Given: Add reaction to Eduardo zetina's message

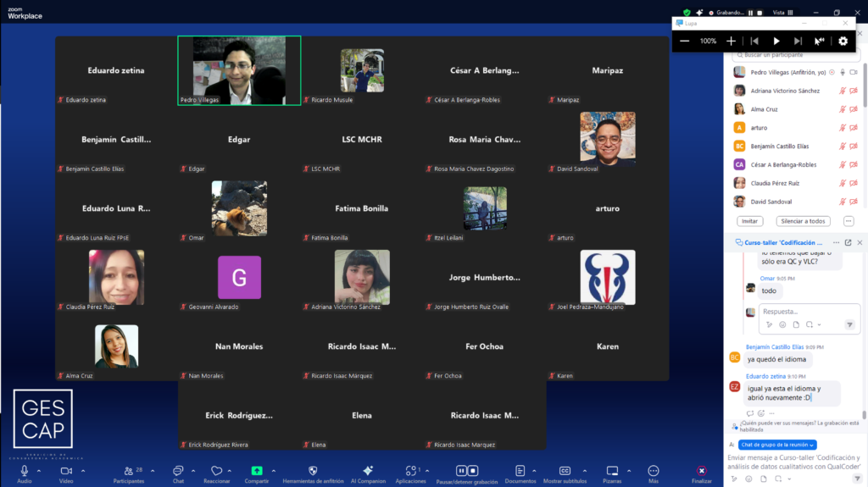Looking at the screenshot, I should (761, 413).
